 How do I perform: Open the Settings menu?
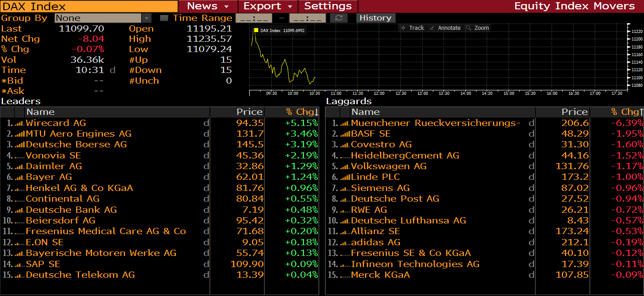328,6
